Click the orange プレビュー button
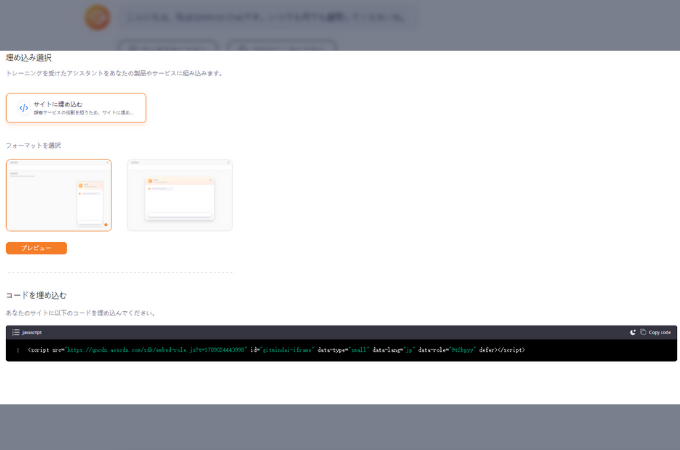This screenshot has width=680, height=450. (x=36, y=248)
